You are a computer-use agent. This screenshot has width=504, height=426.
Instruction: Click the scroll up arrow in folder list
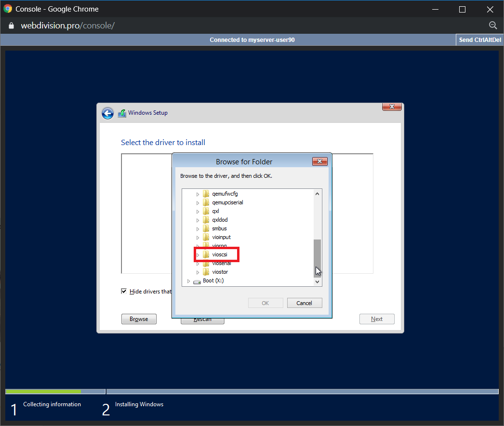coord(317,194)
